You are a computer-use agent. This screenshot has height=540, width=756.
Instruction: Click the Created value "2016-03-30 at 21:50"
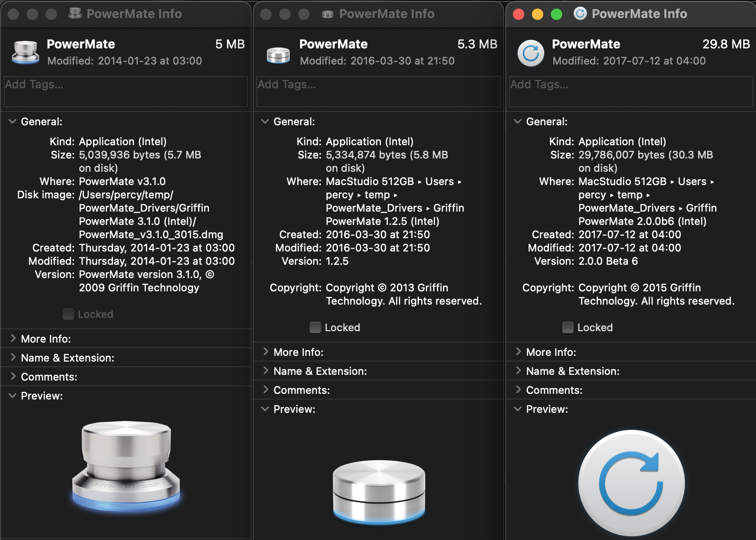378,234
